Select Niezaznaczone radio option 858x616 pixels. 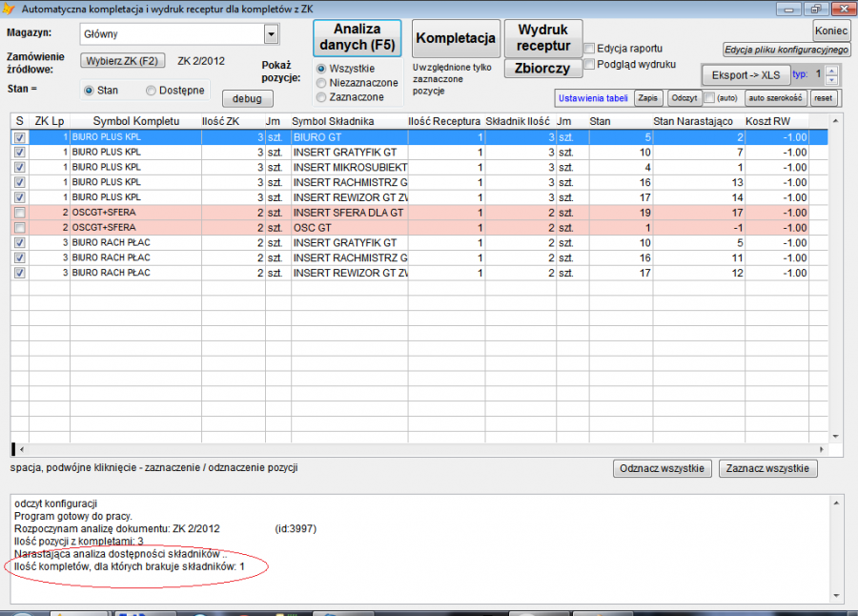[x=322, y=83]
